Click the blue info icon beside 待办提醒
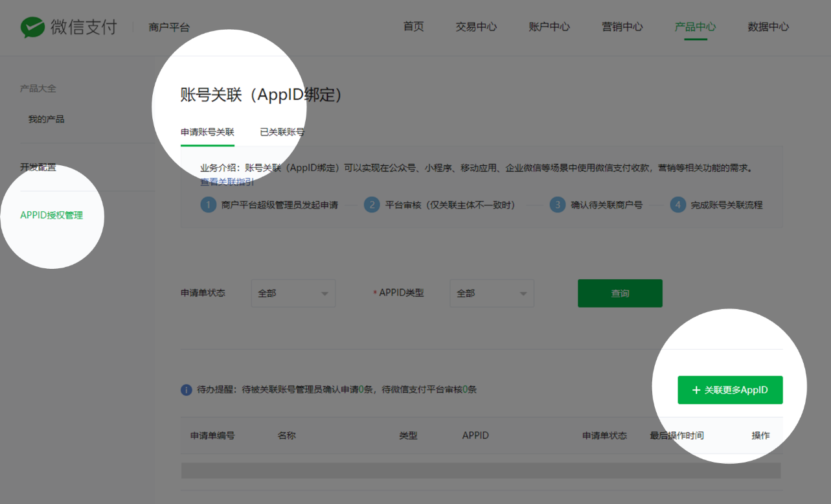 pos(187,390)
